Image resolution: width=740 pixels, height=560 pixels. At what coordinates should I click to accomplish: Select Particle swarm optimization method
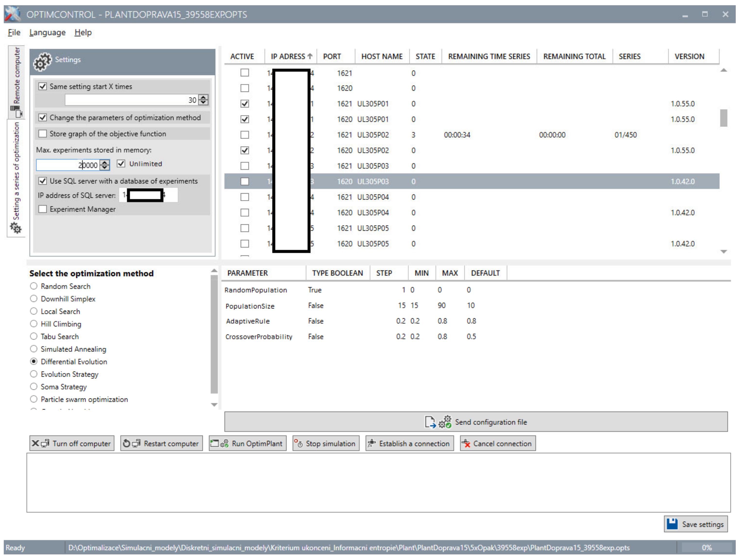click(x=34, y=399)
